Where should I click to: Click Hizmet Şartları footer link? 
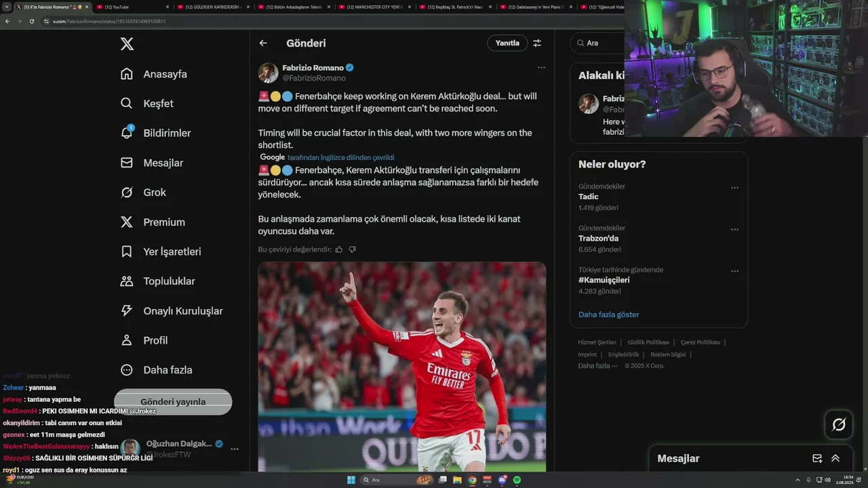tap(597, 342)
